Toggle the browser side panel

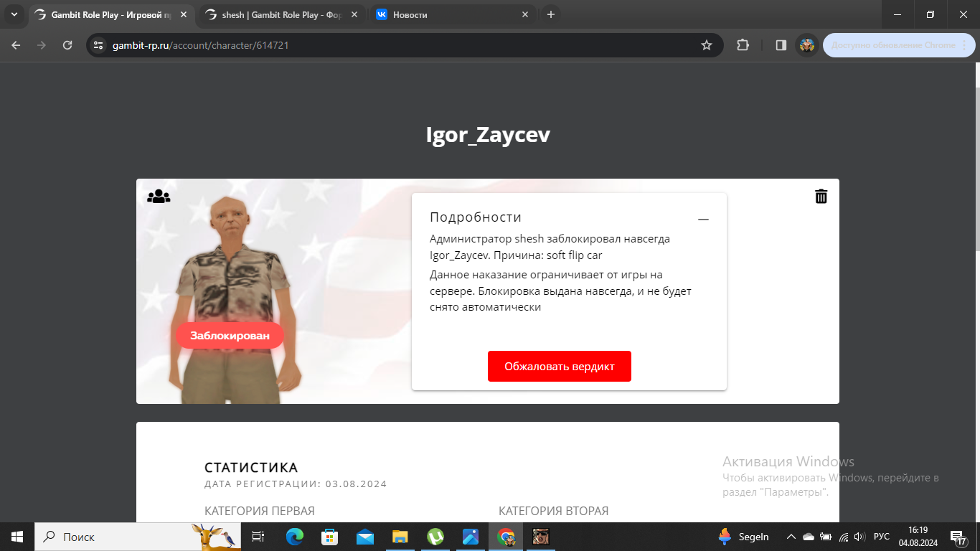[x=781, y=45]
